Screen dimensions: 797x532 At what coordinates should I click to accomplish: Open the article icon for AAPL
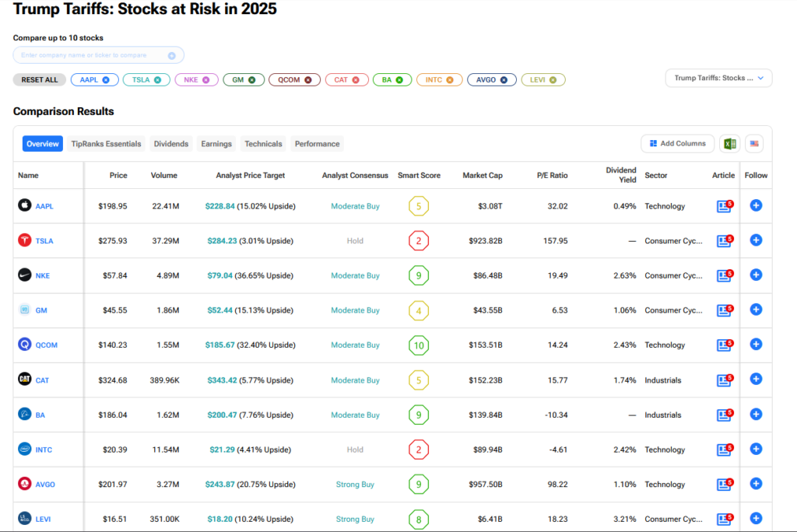click(725, 206)
